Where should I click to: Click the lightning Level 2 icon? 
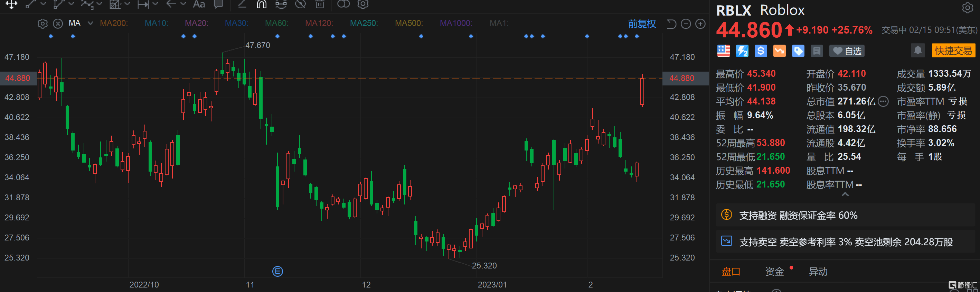coord(742,51)
